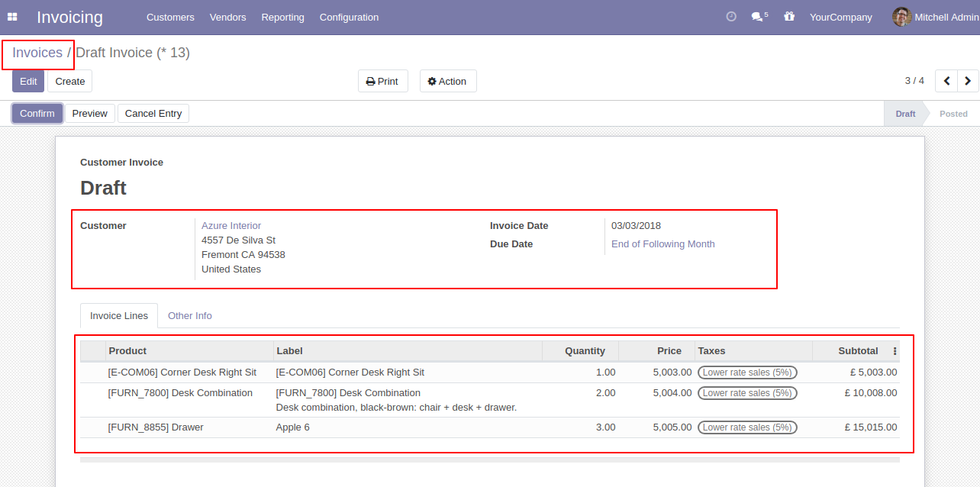This screenshot has width=980, height=487.
Task: Go to next record arrow
Action: point(968,81)
